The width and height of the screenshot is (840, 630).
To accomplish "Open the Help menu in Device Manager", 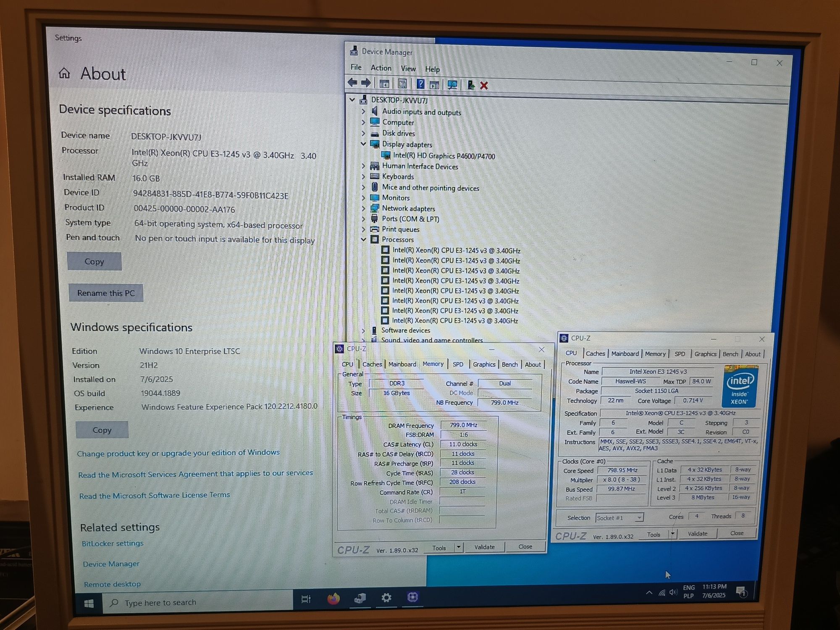I will click(x=432, y=69).
